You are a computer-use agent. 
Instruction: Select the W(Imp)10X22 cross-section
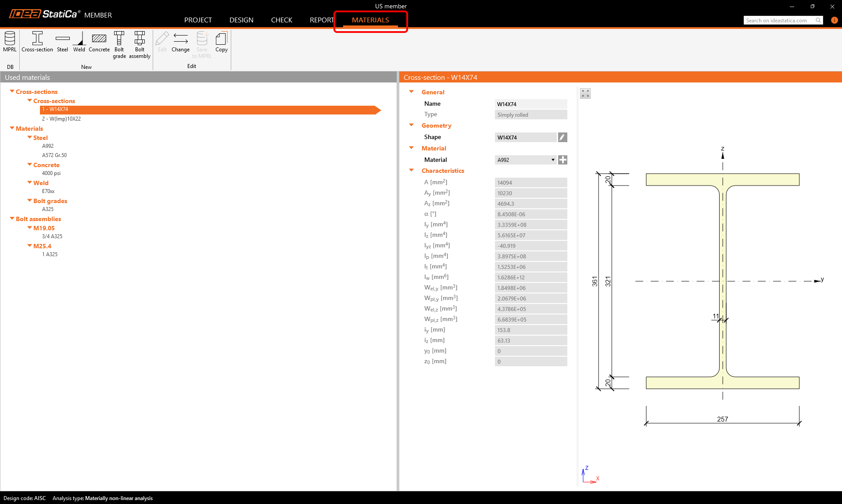point(61,119)
